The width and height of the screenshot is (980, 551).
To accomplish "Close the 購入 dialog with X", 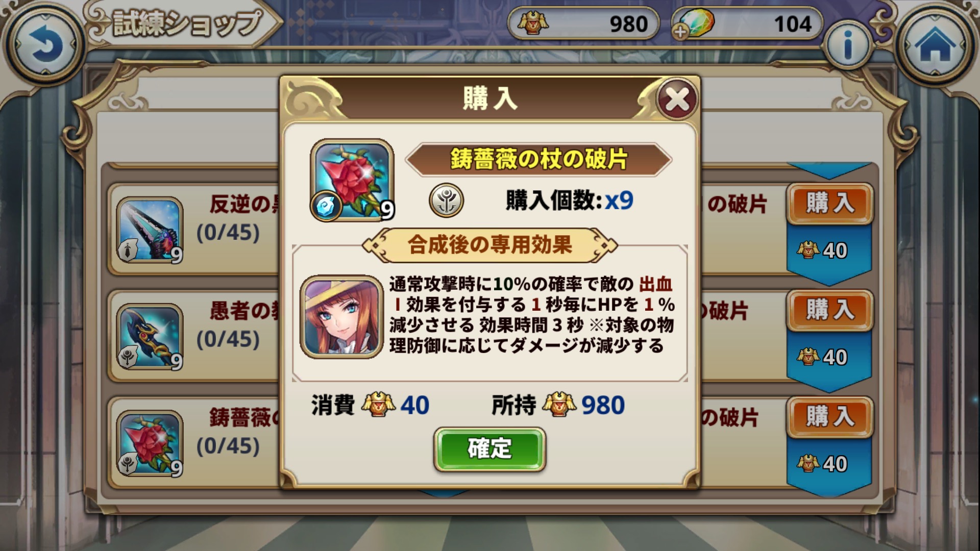I will tap(677, 99).
